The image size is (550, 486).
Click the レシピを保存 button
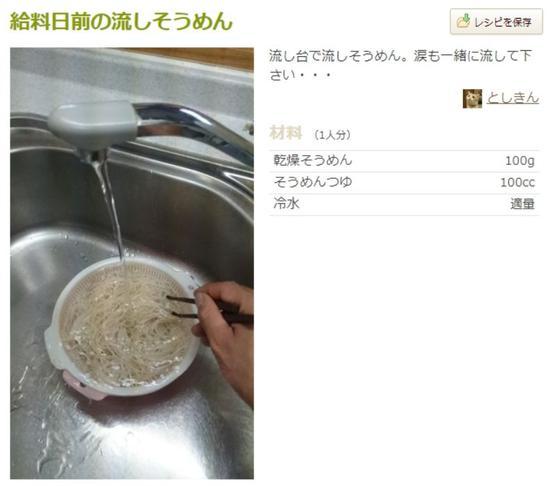click(496, 22)
